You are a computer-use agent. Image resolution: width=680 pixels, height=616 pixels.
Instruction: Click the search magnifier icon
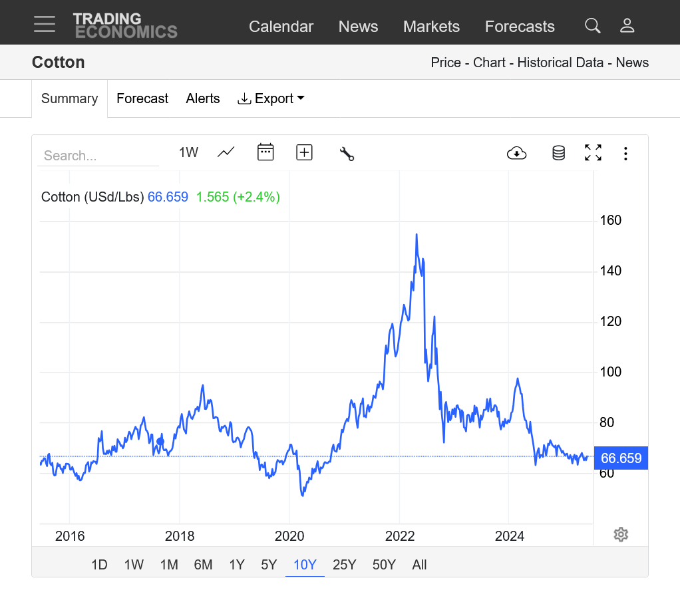(592, 25)
